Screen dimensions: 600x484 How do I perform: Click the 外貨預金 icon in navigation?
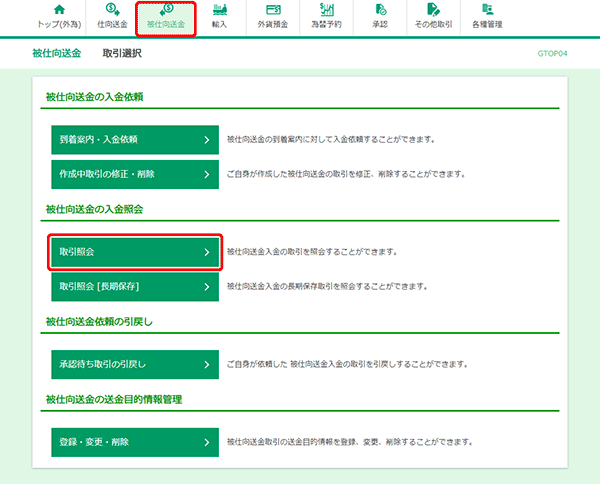271,10
